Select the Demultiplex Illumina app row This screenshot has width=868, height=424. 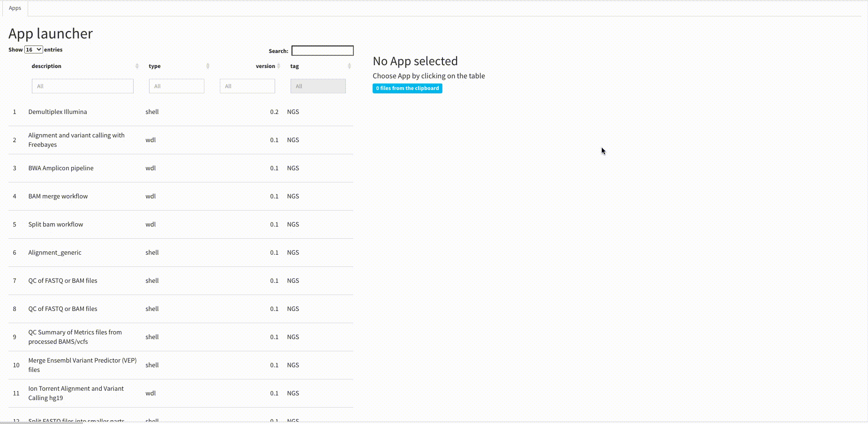tap(58, 112)
